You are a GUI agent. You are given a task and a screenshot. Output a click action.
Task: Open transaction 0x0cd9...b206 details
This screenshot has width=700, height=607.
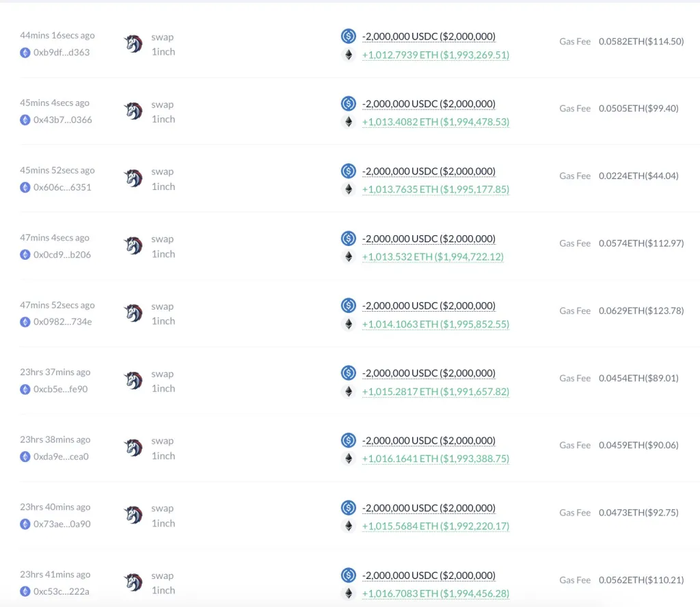click(62, 255)
